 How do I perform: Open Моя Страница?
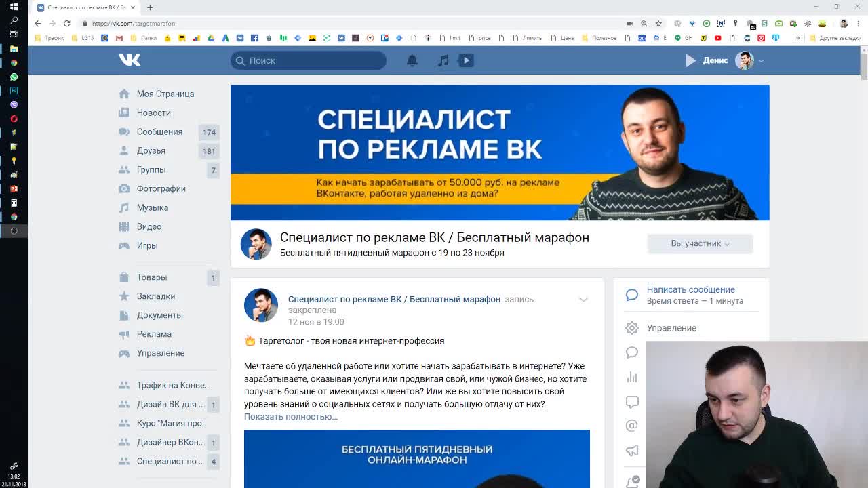pos(165,94)
